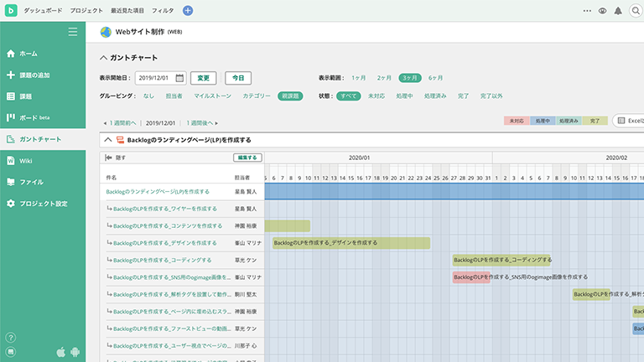Go to 1週間後へ

click(x=202, y=123)
